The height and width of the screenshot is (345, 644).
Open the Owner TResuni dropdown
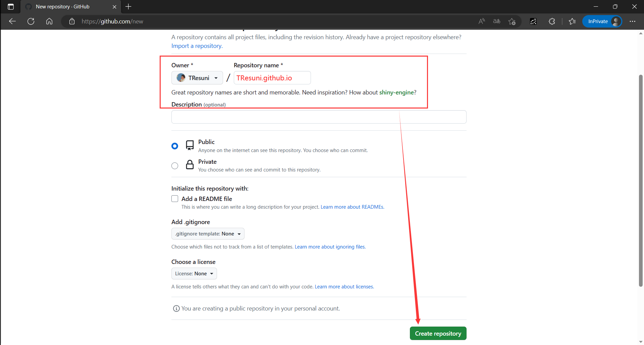[x=197, y=78]
